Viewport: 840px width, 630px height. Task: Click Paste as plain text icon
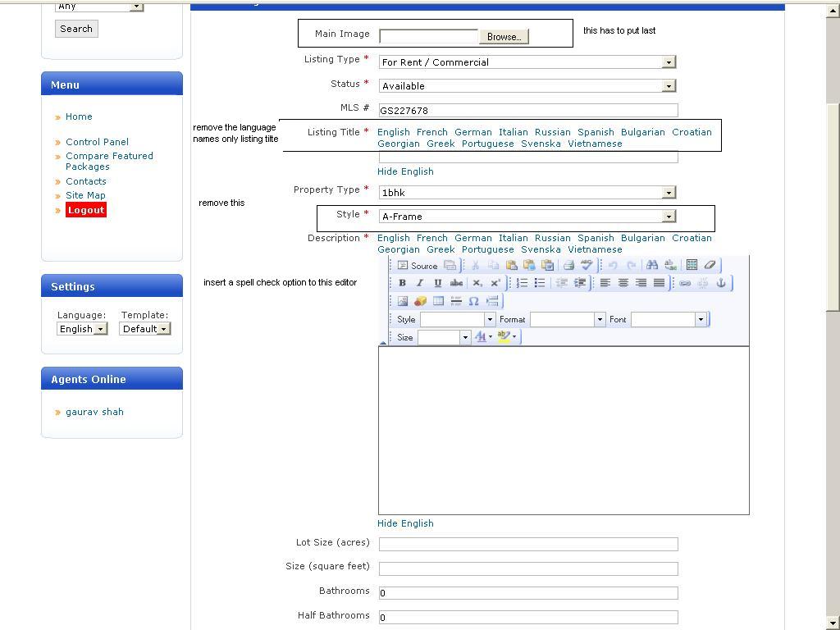(x=529, y=265)
